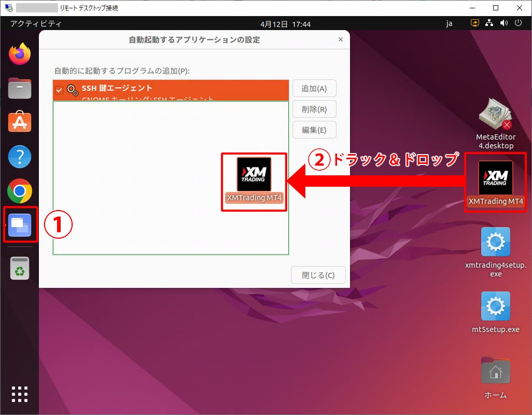Screen dimensions: 532x415
Task: Select XMTrading MT4 desktop shortcut
Action: coord(495,178)
